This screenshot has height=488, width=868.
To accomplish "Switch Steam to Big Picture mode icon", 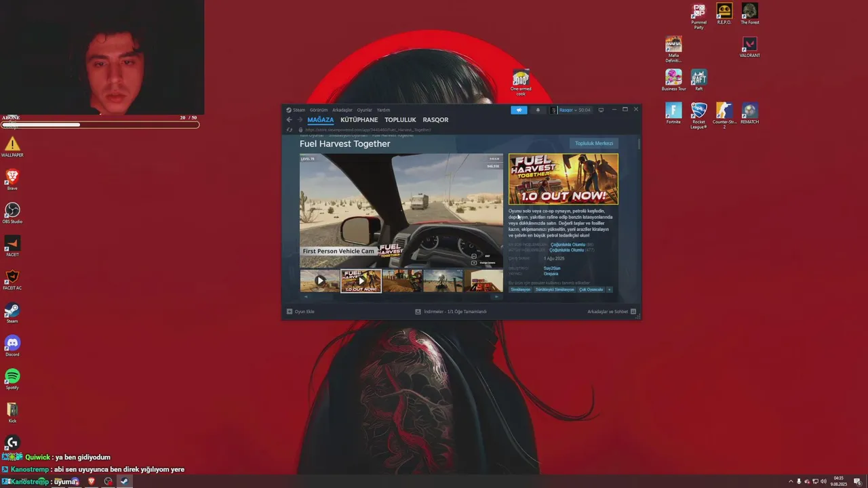I will point(601,110).
